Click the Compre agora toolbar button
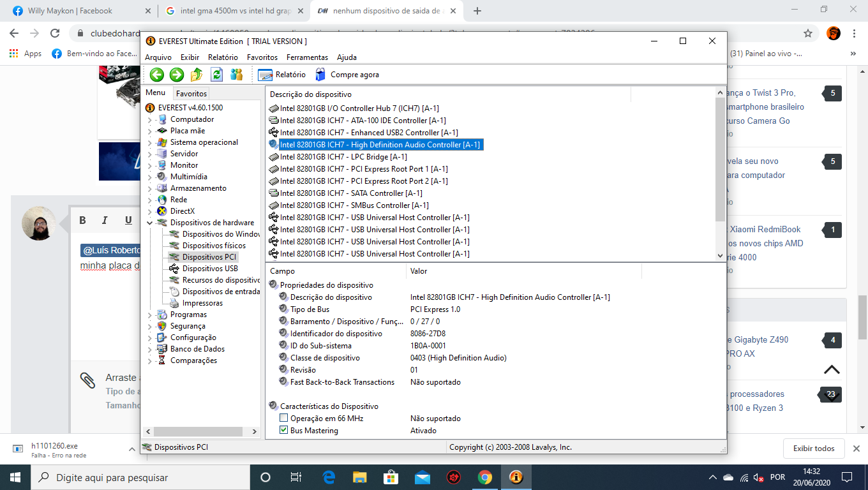Image resolution: width=868 pixels, height=490 pixels. 347,75
